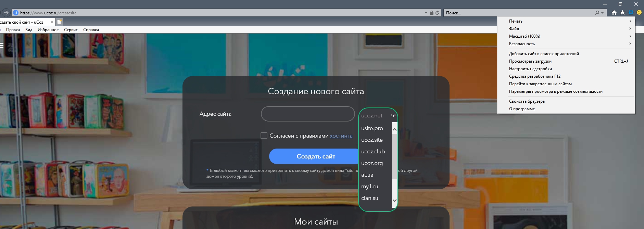The image size is (644, 229).
Task: Open favorites star icon
Action: [622, 13]
